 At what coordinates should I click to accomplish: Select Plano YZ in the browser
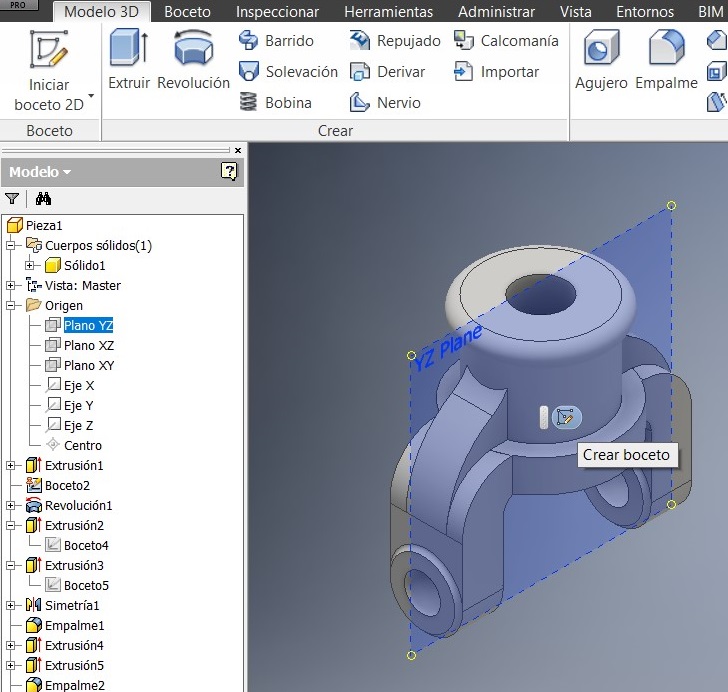[x=88, y=325]
